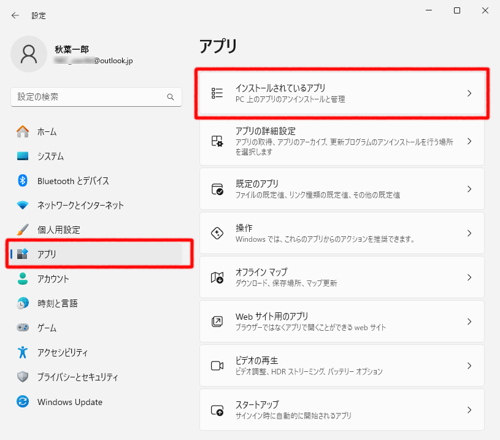The height and width of the screenshot is (440, 500).
Task: Click the プライバシー shield icon
Action: (x=23, y=377)
